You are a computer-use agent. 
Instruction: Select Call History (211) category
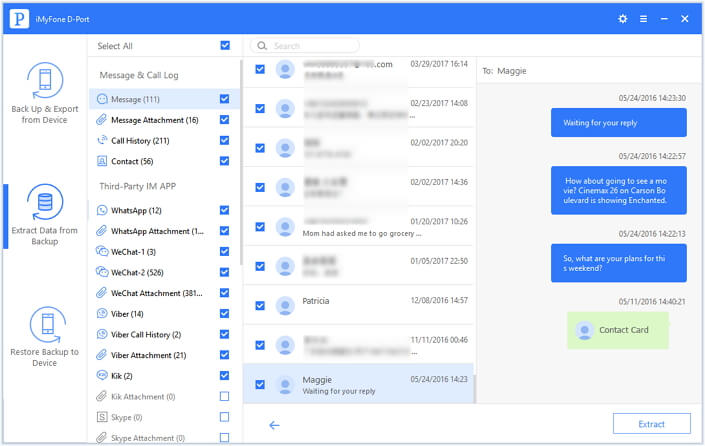(x=165, y=140)
